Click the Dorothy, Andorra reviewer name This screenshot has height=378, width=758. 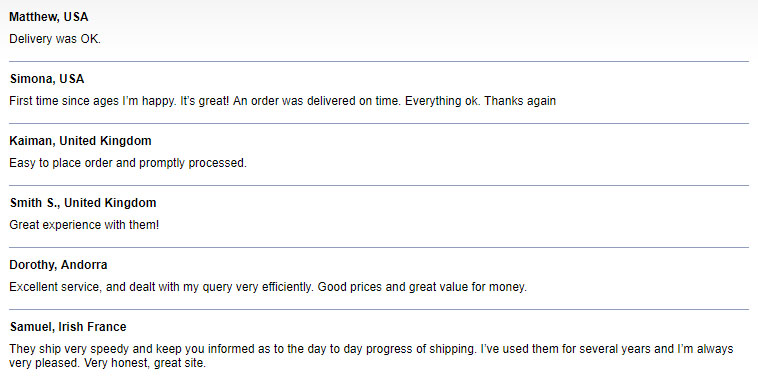coord(58,265)
